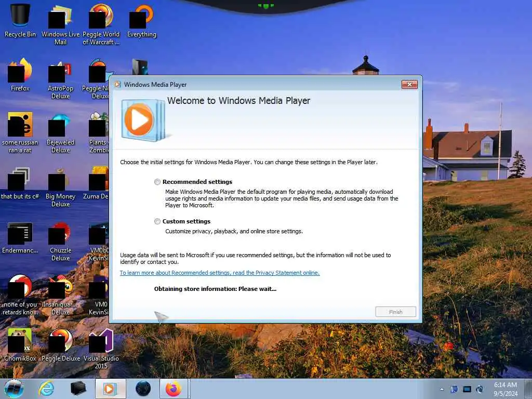The width and height of the screenshot is (532, 399).
Task: Open the Recycle Bin desktop icon
Action: tap(20, 20)
